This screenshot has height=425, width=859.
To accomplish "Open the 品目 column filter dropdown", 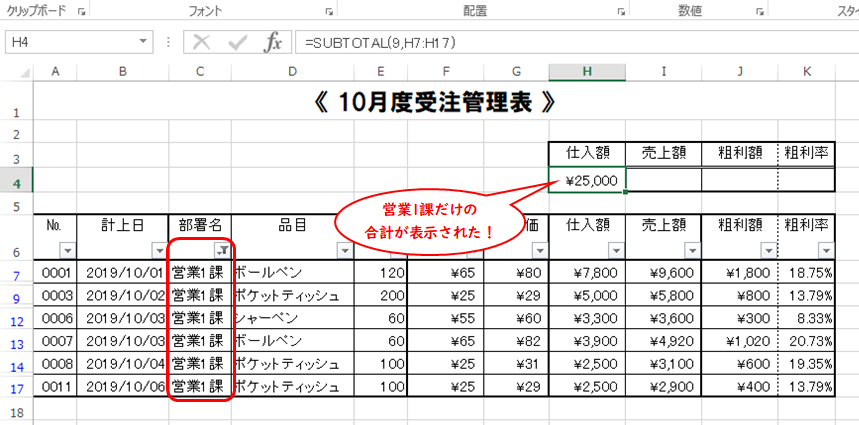I will point(342,250).
